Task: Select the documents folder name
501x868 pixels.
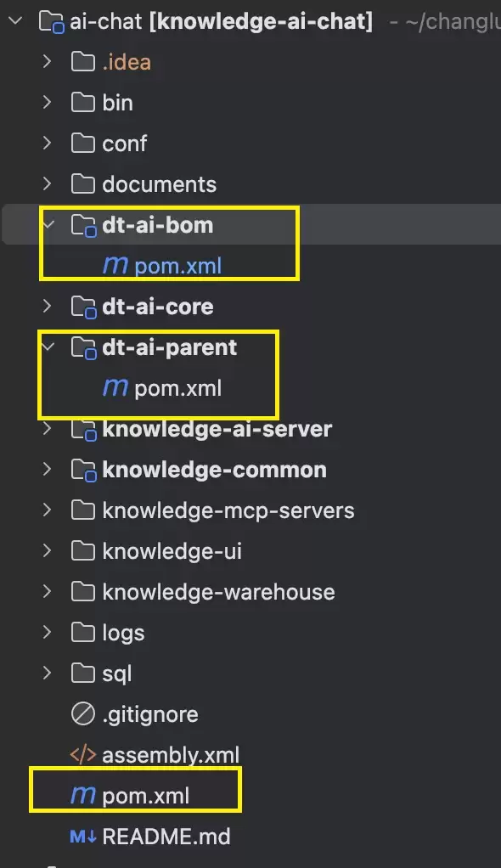Action: [x=160, y=183]
